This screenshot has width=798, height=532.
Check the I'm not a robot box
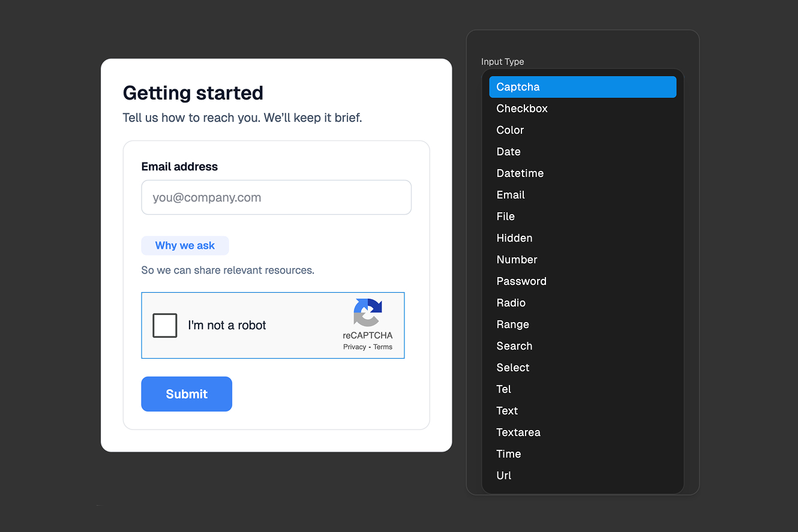(x=165, y=326)
